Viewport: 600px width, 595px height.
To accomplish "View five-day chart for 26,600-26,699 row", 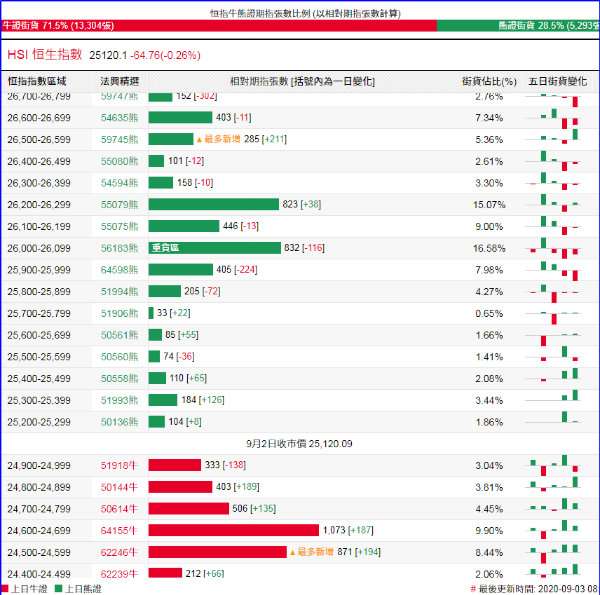I will pos(553,117).
